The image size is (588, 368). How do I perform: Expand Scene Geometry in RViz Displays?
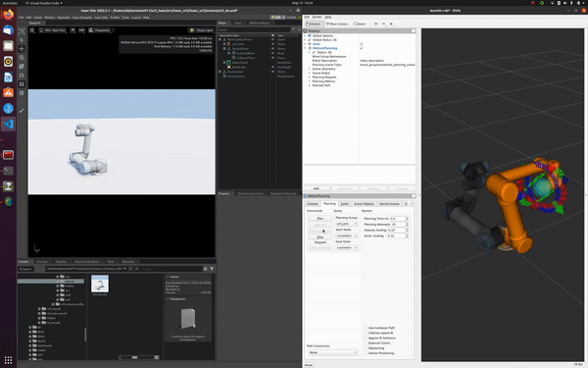(310, 69)
